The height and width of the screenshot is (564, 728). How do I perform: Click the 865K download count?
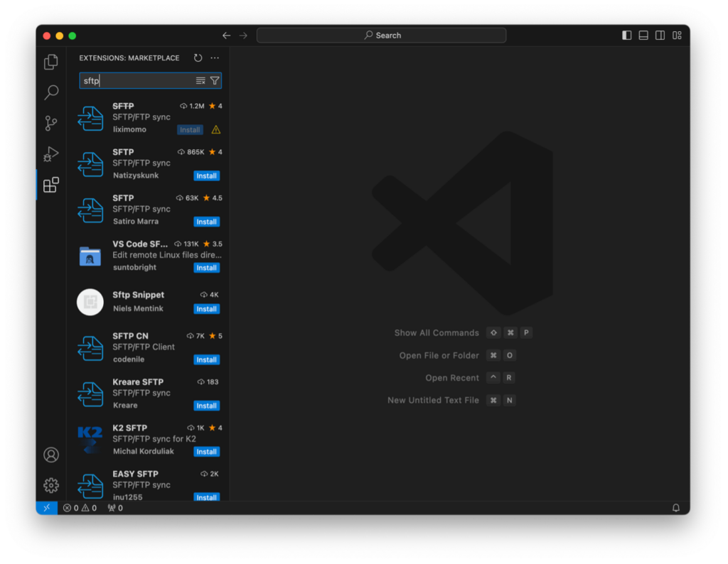pyautogui.click(x=191, y=152)
